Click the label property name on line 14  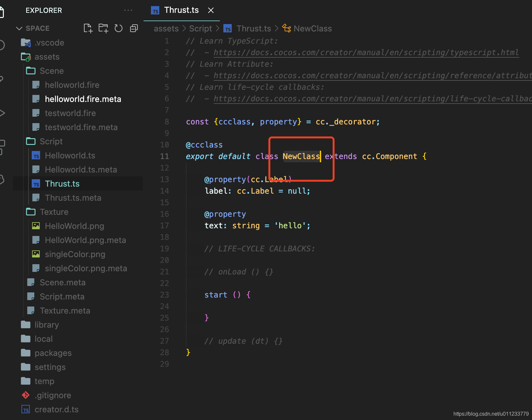(x=216, y=191)
